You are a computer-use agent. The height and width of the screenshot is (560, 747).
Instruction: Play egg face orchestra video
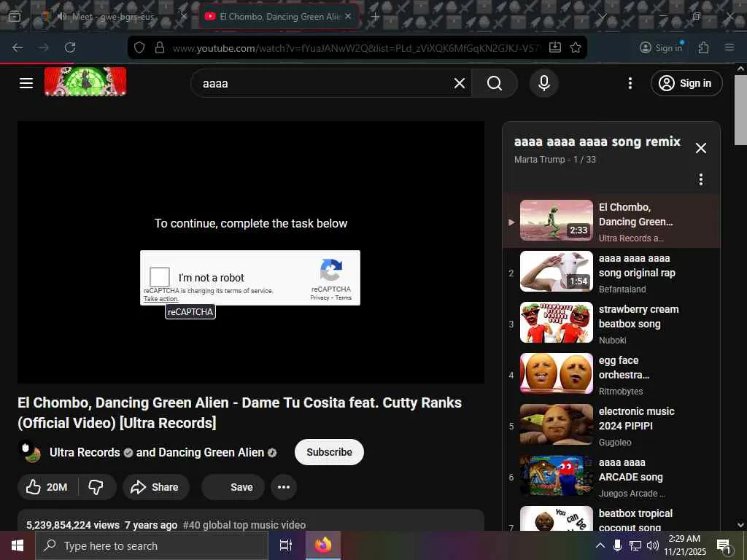click(612, 374)
